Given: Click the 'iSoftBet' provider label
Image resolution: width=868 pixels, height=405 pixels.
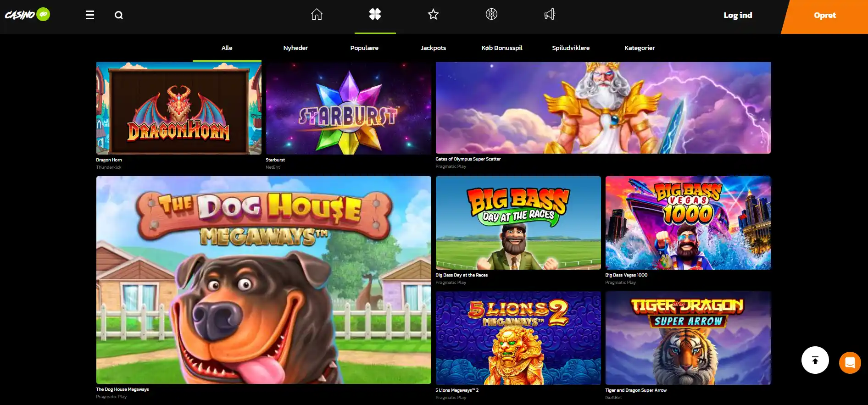Looking at the screenshot, I should pyautogui.click(x=614, y=398).
